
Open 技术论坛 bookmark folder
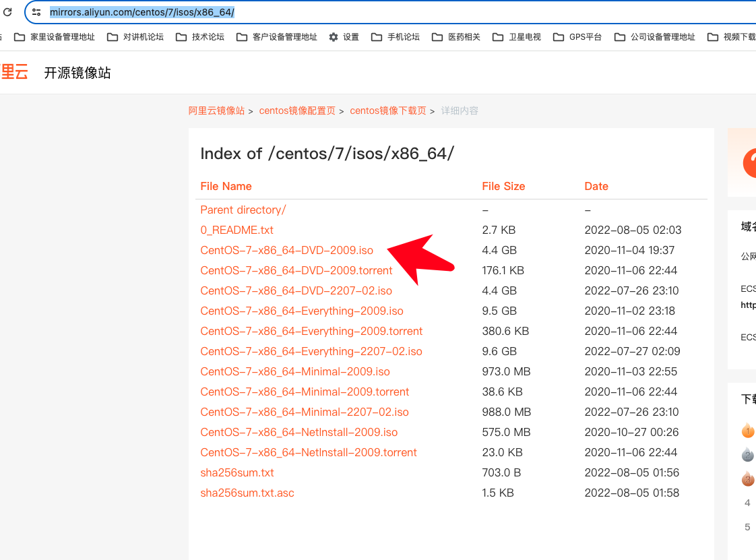pos(200,37)
